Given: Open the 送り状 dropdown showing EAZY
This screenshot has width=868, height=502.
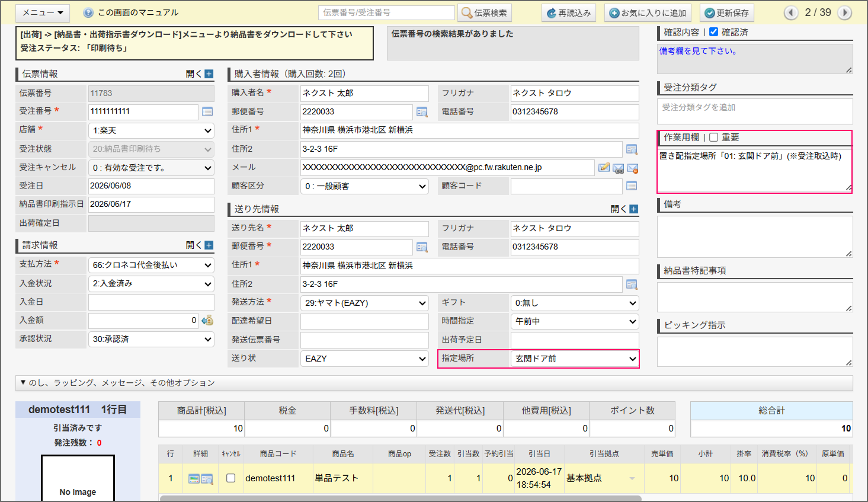Looking at the screenshot, I should pyautogui.click(x=364, y=359).
